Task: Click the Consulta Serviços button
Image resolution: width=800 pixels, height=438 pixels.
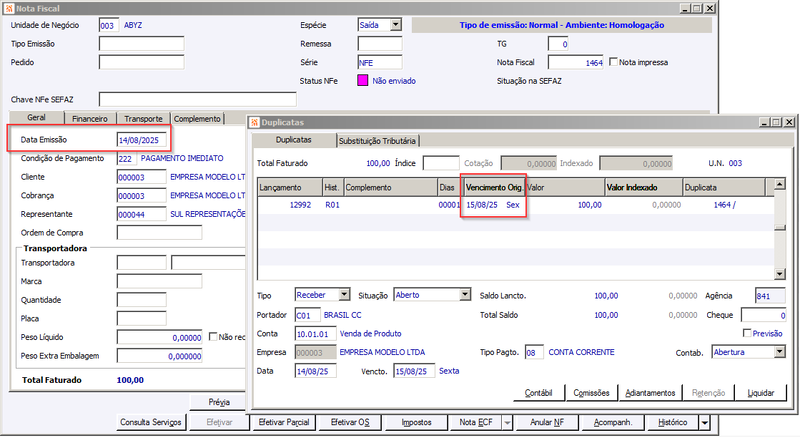Action: pyautogui.click(x=151, y=422)
